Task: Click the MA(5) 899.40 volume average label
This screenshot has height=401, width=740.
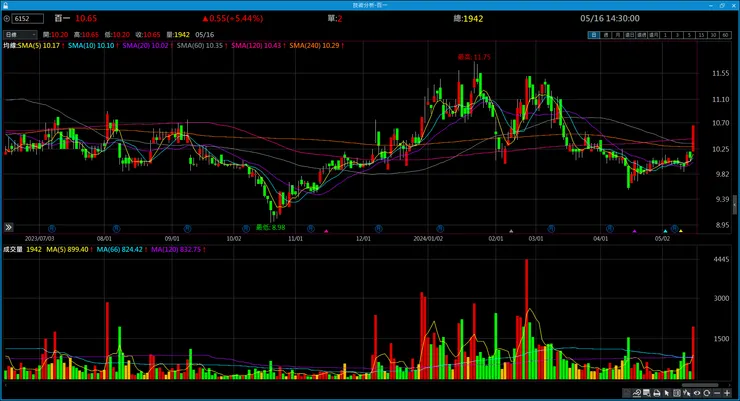Action: coord(69,249)
